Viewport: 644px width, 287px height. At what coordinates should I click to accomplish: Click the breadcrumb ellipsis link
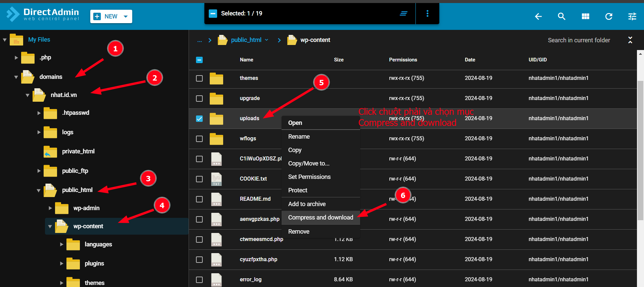200,40
